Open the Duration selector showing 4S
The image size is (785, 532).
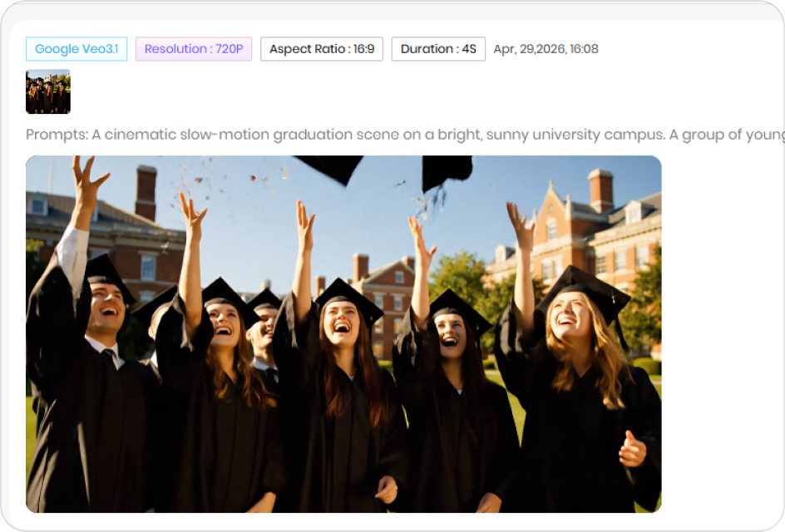pyautogui.click(x=438, y=49)
